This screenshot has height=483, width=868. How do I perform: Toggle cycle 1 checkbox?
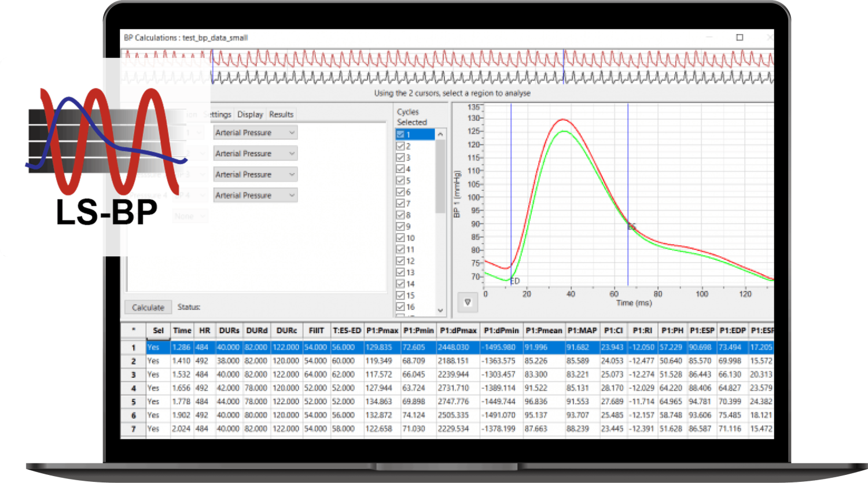point(400,134)
